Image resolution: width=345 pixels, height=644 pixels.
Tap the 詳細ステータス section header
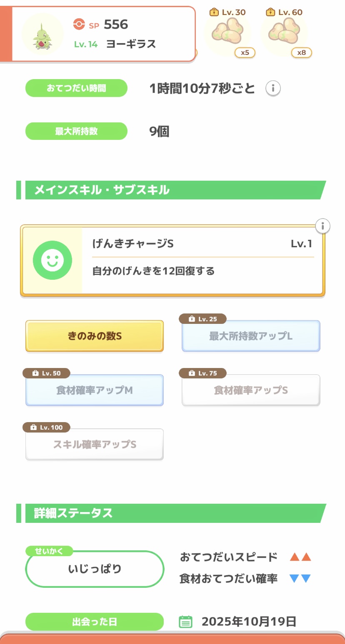pos(171,513)
